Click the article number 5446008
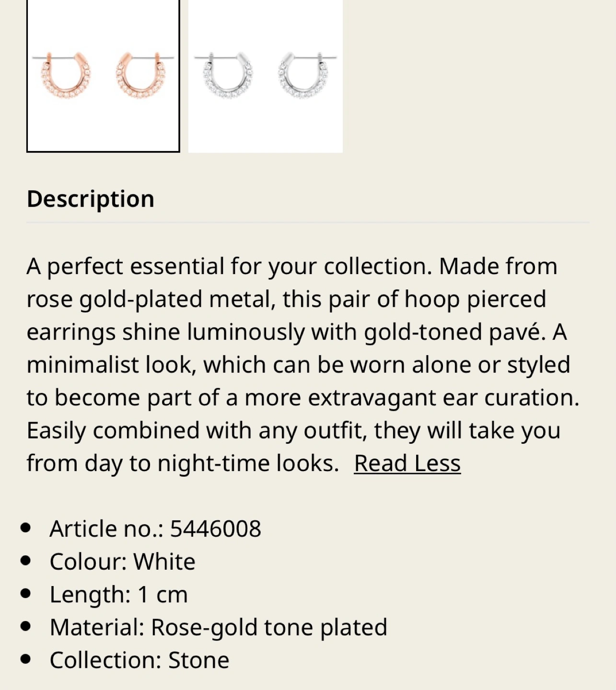Viewport: 616px width, 690px height. [216, 529]
